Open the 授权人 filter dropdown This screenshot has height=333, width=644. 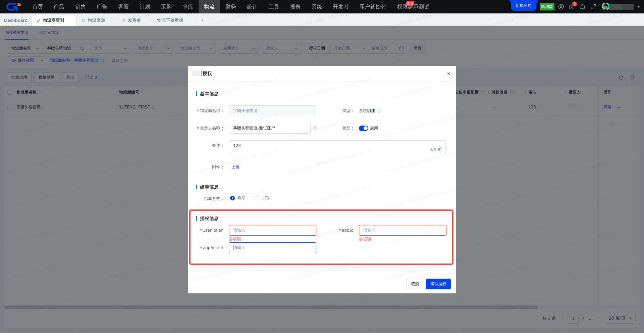coord(282,48)
